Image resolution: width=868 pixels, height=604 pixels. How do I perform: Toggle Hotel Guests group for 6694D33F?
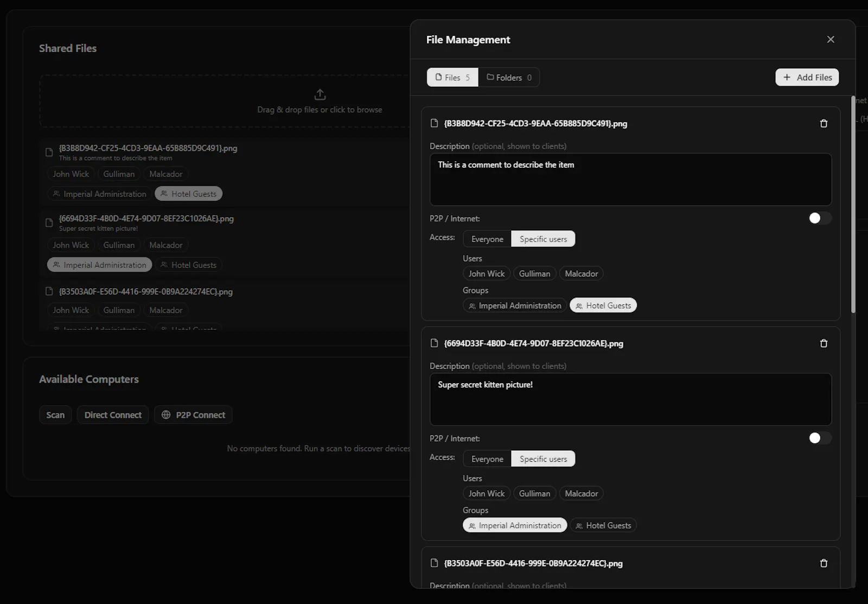point(603,525)
